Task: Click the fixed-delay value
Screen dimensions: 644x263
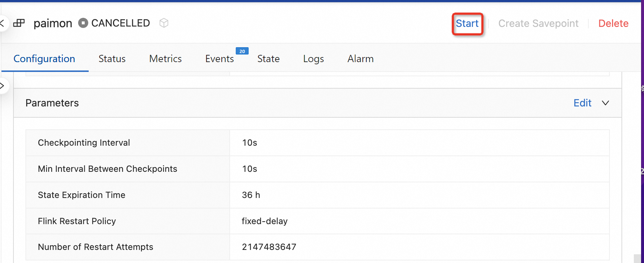Action: tap(265, 221)
